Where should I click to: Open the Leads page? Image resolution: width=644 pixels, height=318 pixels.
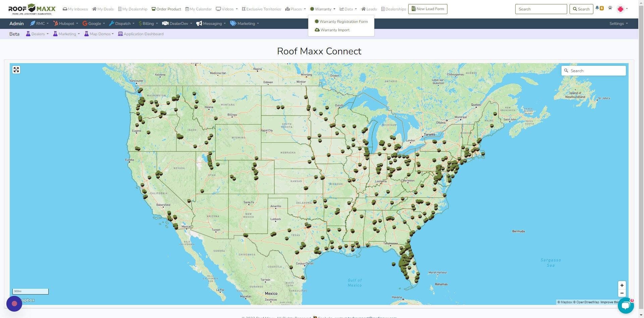tap(369, 9)
